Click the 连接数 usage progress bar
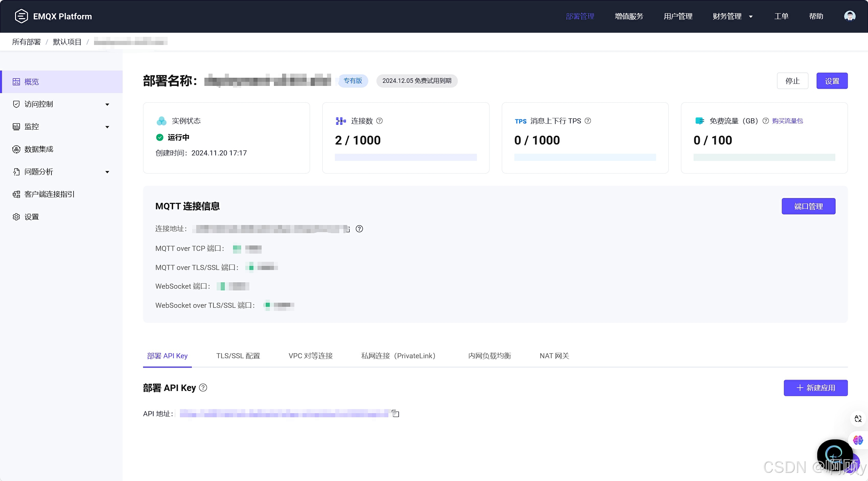Image resolution: width=868 pixels, height=481 pixels. coord(405,157)
